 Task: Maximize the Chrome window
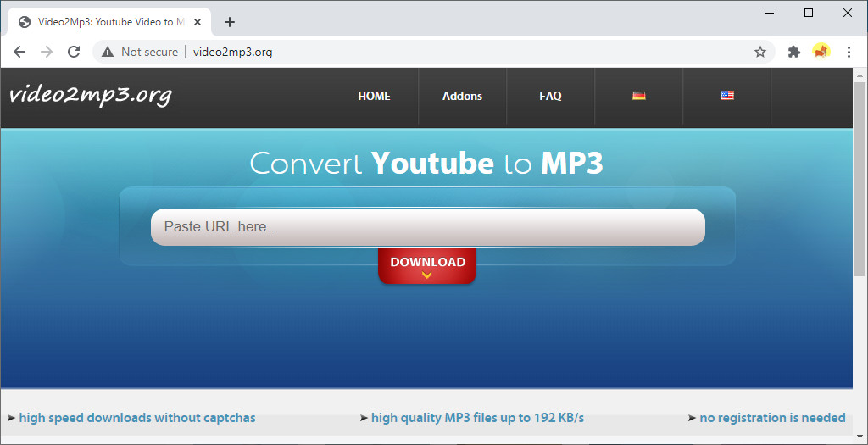pyautogui.click(x=808, y=13)
